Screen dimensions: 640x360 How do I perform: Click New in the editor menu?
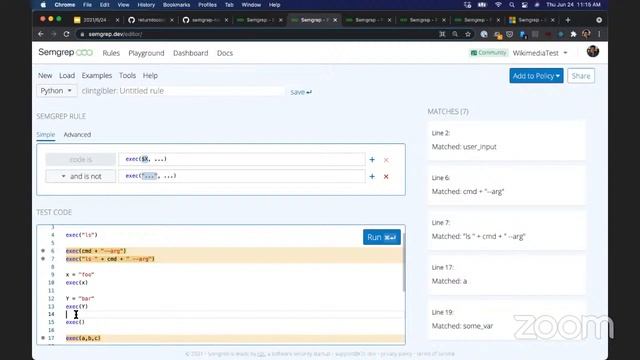45,76
